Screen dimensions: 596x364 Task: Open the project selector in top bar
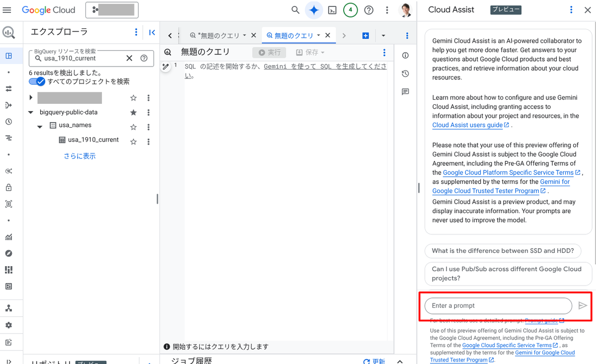pyautogui.click(x=112, y=10)
